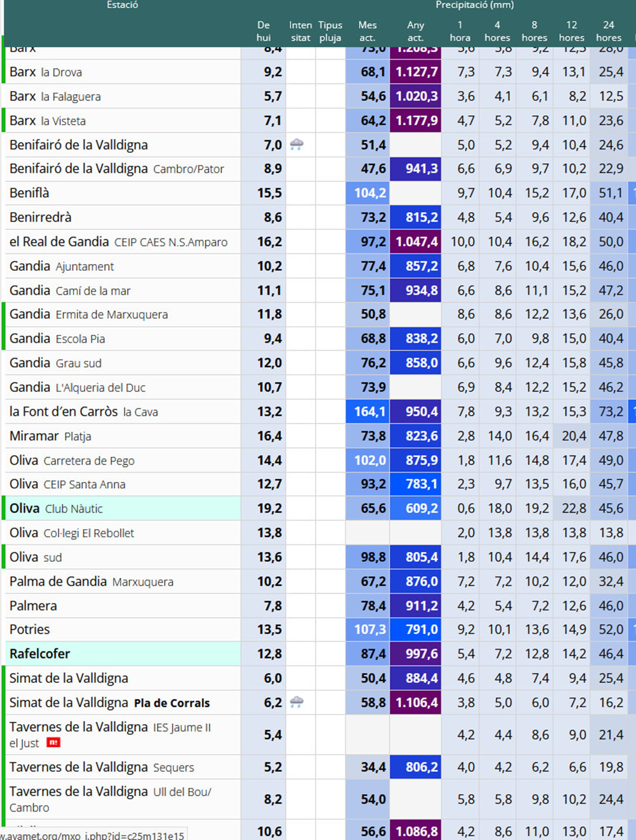Click the rain icon in the Benifairó de la Valldigna row
The height and width of the screenshot is (840, 636).
coord(296,144)
